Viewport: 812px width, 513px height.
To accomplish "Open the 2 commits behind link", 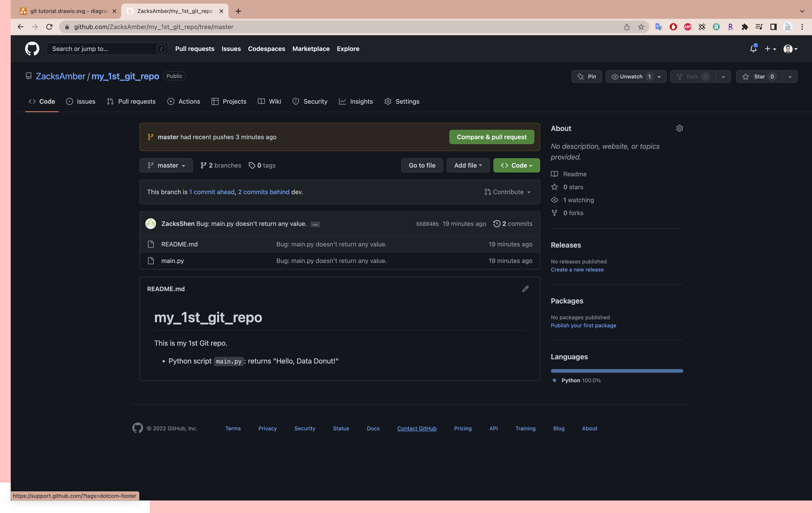I will 263,192.
